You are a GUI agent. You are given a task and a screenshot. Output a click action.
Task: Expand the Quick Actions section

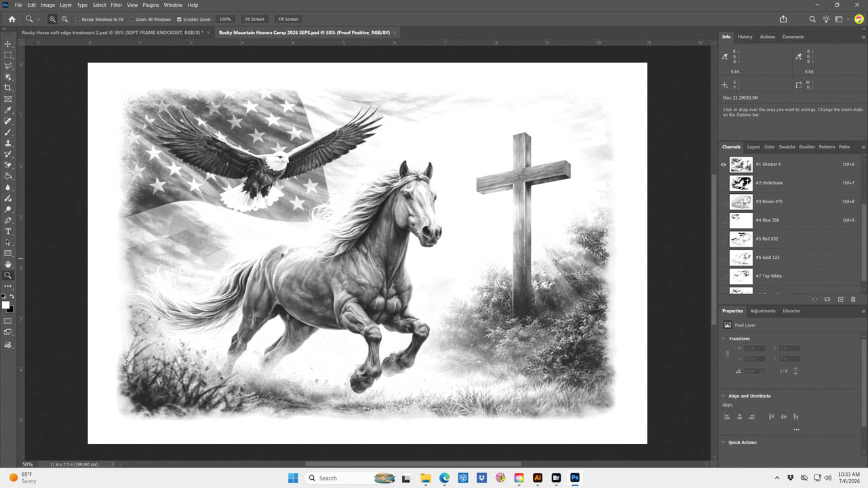(724, 443)
